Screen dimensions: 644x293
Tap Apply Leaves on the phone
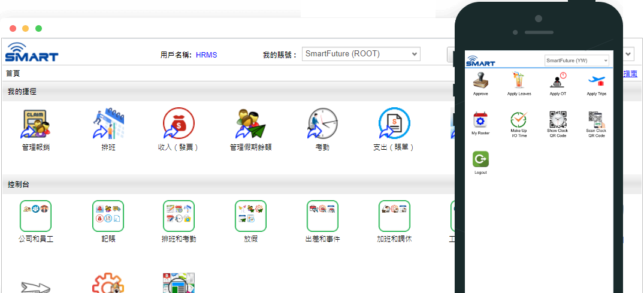tap(519, 81)
